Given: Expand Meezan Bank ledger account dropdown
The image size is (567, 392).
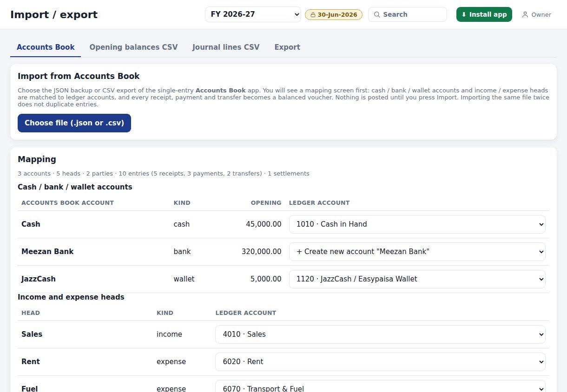Looking at the screenshot, I should click(417, 251).
